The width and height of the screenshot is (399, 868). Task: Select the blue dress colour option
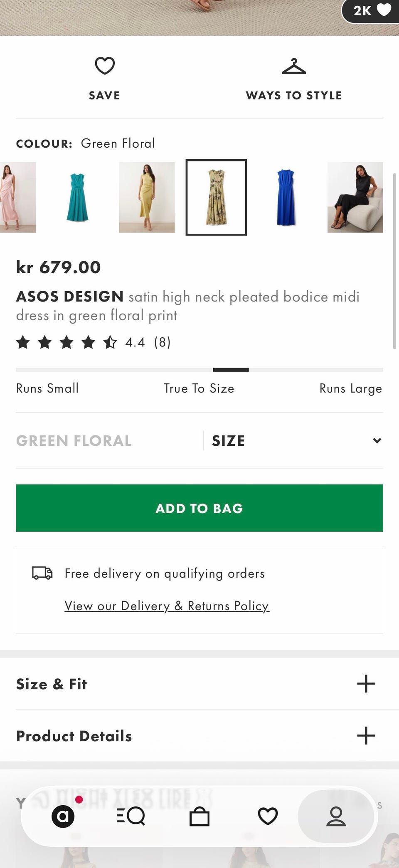pos(286,198)
